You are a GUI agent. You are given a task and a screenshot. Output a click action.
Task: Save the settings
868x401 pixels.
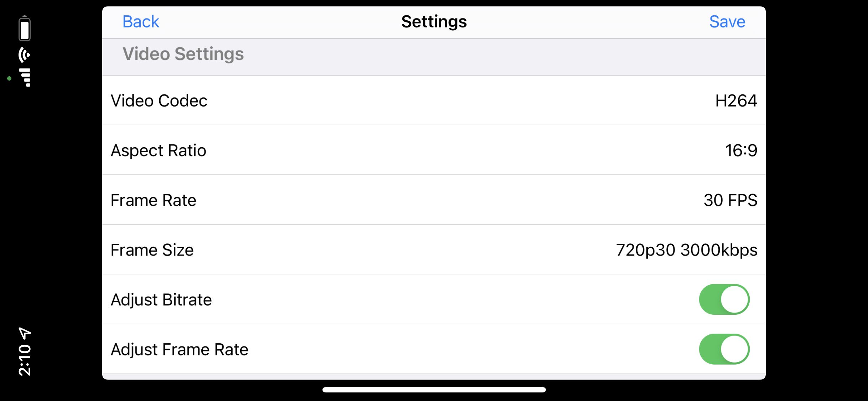coord(727,22)
